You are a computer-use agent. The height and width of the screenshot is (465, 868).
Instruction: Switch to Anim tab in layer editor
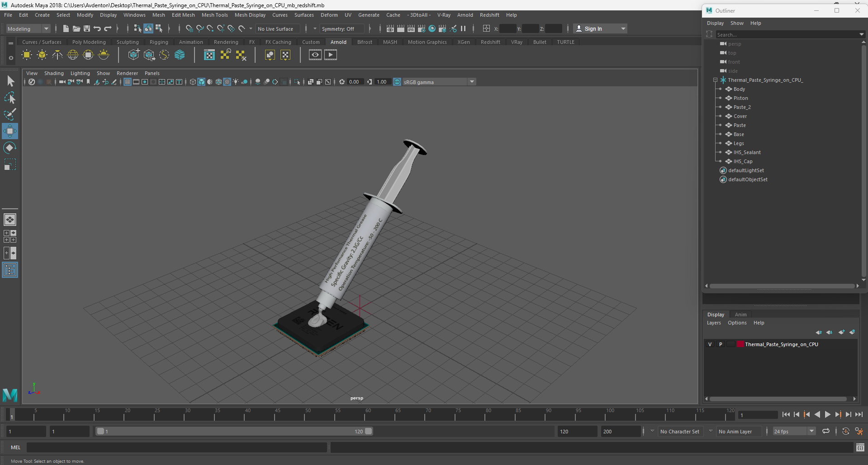click(740, 315)
